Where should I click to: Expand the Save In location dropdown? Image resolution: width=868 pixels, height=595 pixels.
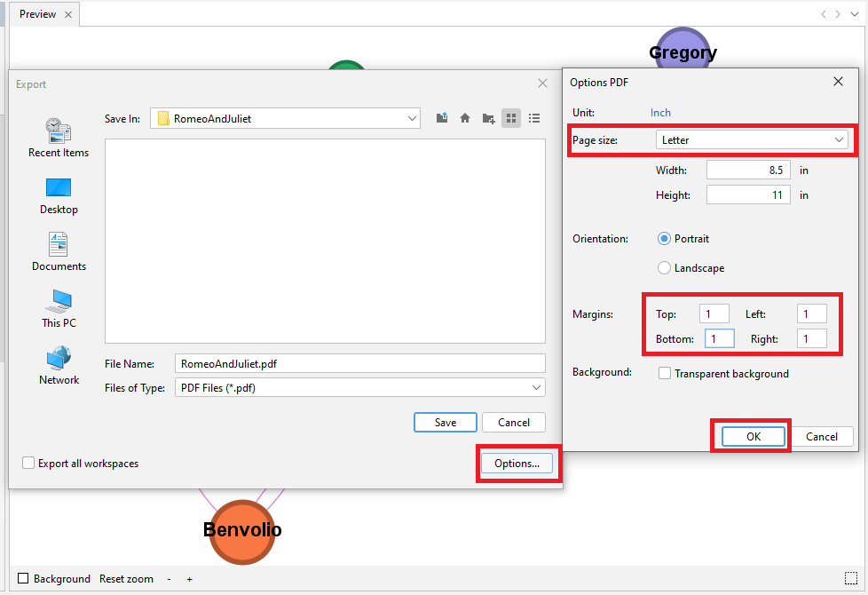tap(411, 117)
